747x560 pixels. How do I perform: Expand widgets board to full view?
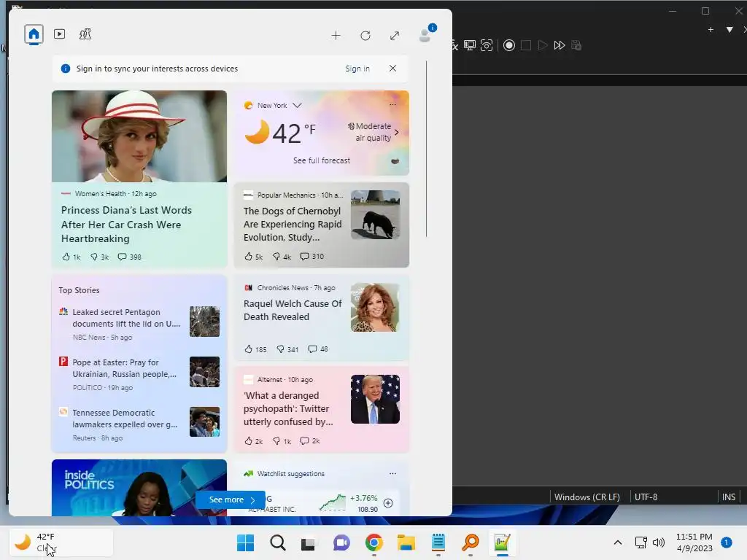[x=395, y=36]
